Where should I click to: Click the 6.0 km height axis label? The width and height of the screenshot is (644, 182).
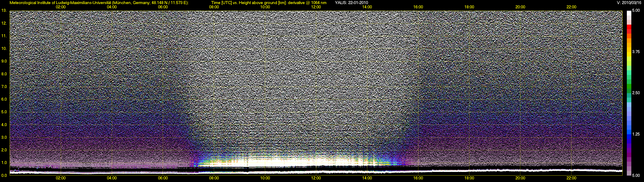(x=4, y=99)
